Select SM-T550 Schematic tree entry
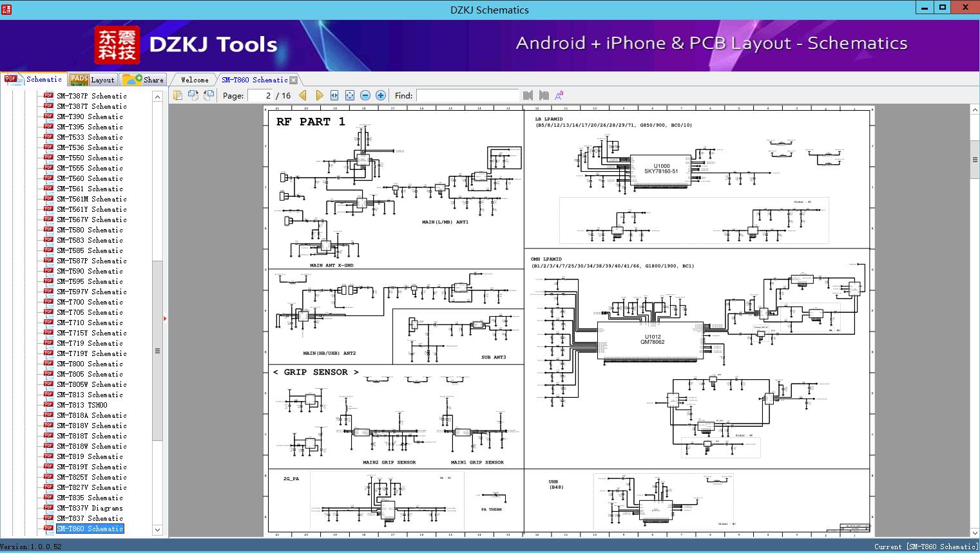Image resolution: width=980 pixels, height=553 pixels. 90,158
